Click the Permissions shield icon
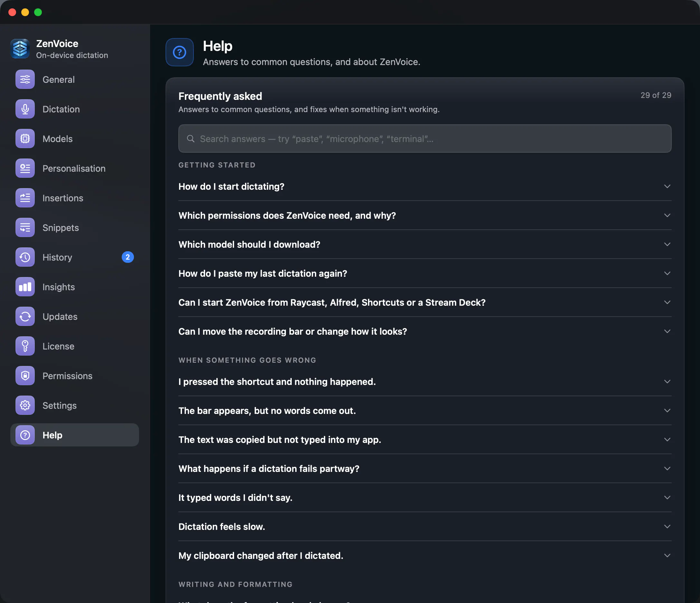Screen dimensions: 700x603 click(25, 376)
